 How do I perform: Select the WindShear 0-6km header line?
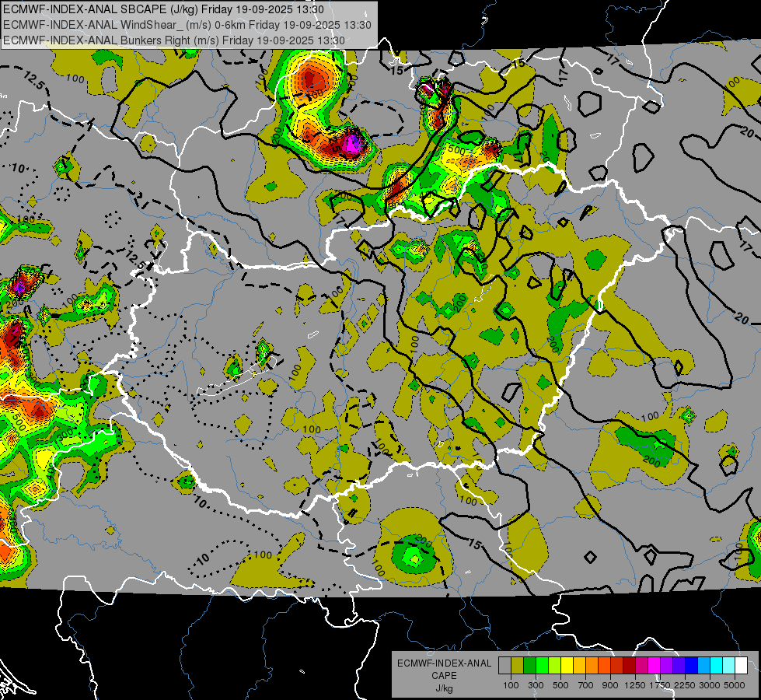click(x=187, y=24)
